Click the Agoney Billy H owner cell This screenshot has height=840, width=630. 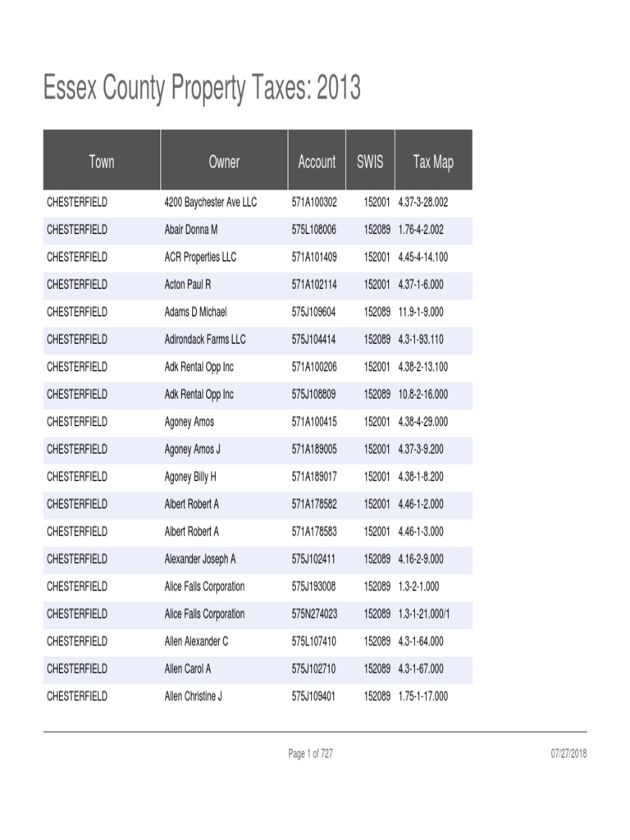190,477
